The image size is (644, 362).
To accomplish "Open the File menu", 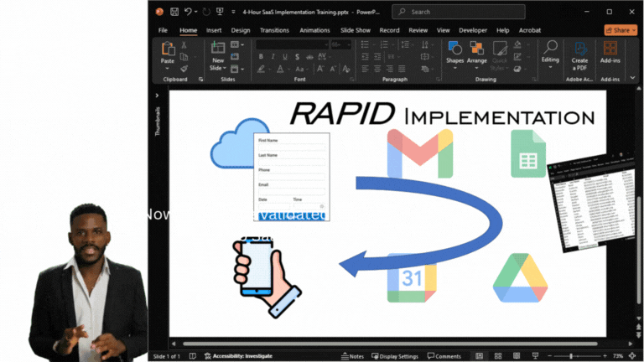I will click(163, 30).
